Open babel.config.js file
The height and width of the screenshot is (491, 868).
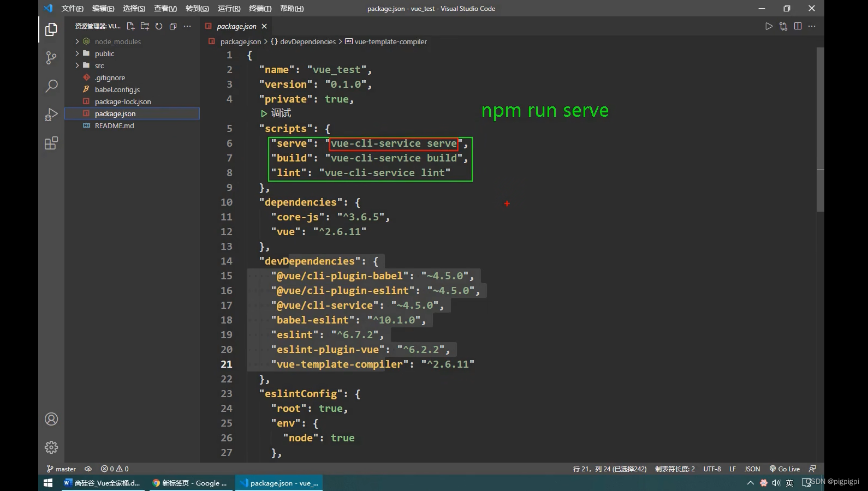point(132,89)
